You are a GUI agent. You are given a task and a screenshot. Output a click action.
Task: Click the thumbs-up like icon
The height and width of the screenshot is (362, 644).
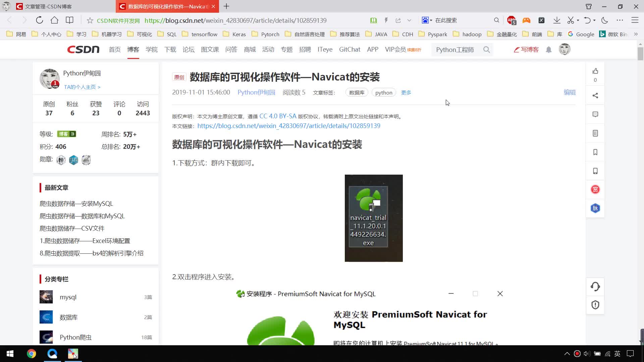[x=595, y=71]
